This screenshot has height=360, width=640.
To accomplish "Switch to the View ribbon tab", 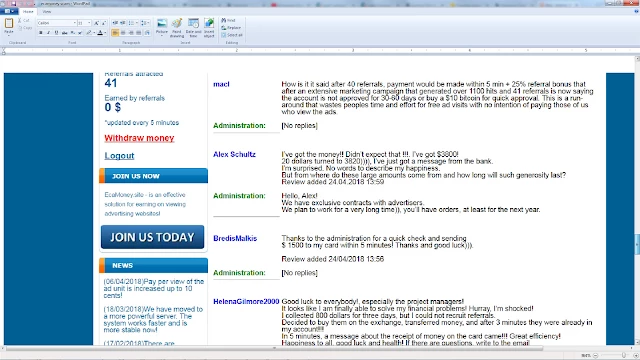I will [x=47, y=12].
